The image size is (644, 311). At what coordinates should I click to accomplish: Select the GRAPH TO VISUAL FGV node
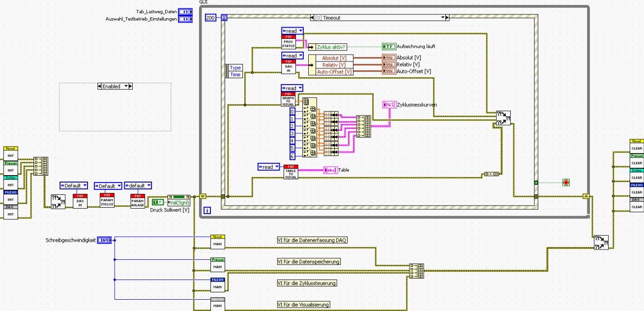pos(288,99)
